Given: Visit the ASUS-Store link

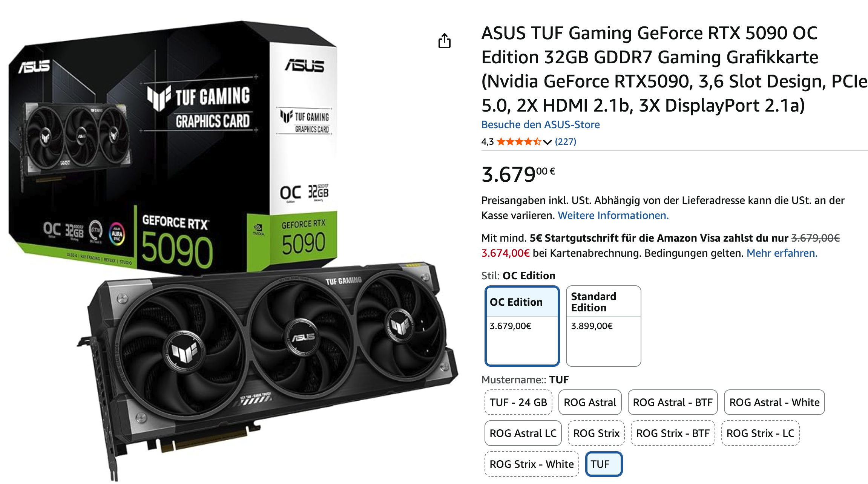Looking at the screenshot, I should [540, 125].
